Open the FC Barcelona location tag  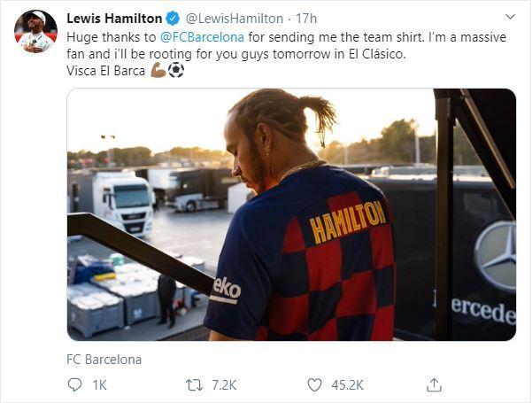coord(104,360)
